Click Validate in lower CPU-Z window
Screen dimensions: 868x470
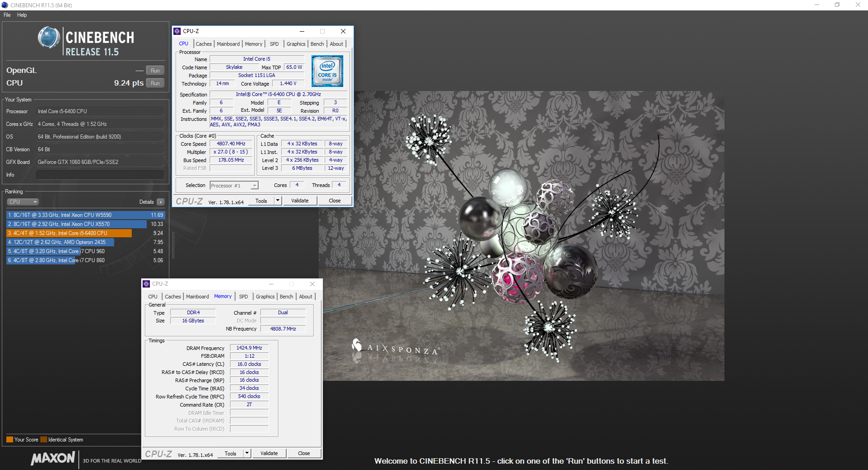269,454
